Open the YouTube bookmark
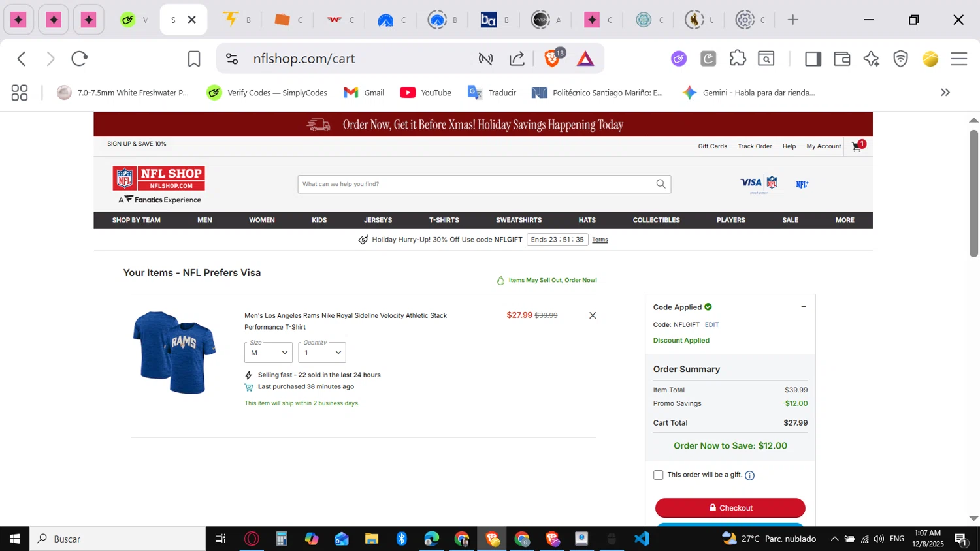 426,93
